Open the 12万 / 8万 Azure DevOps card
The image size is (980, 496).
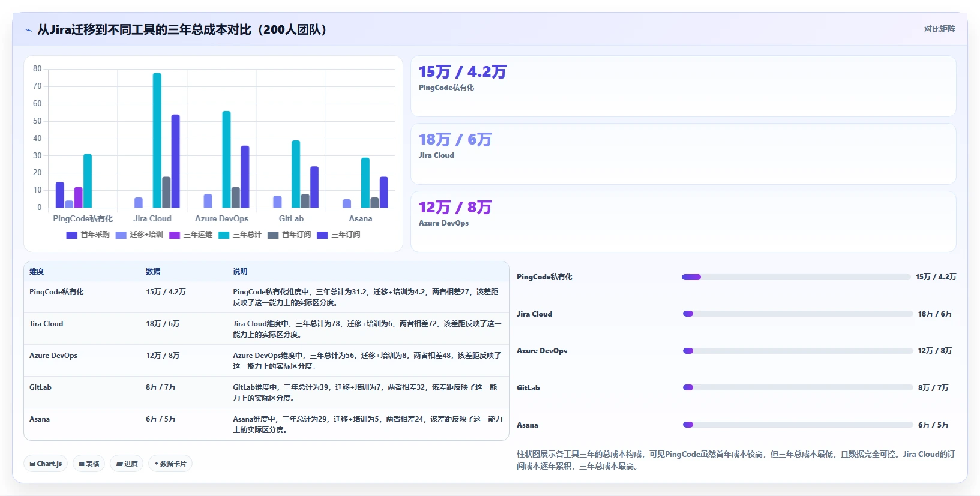[683, 222]
